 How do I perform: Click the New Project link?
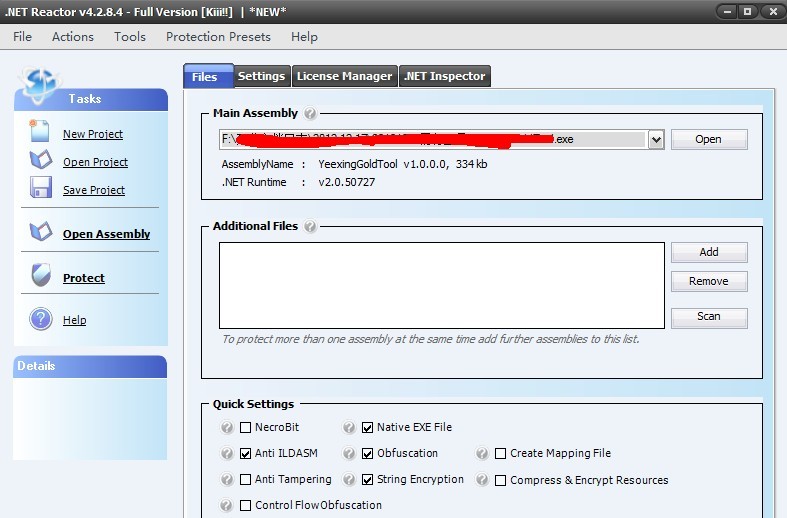pos(93,135)
